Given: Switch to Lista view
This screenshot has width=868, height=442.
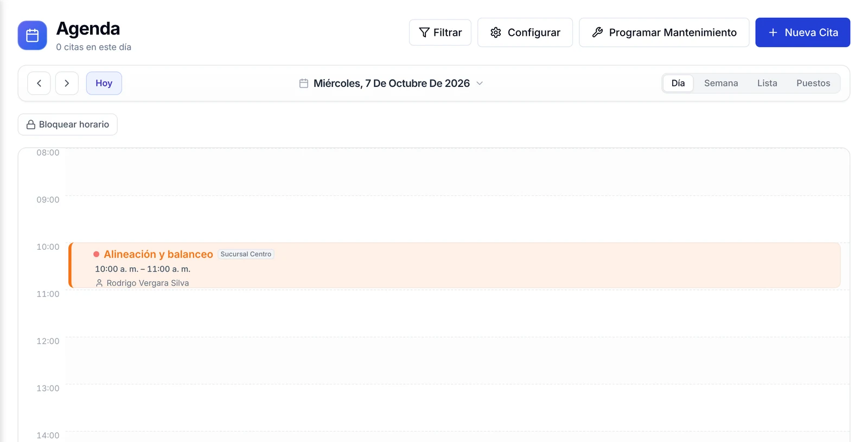Looking at the screenshot, I should (767, 83).
